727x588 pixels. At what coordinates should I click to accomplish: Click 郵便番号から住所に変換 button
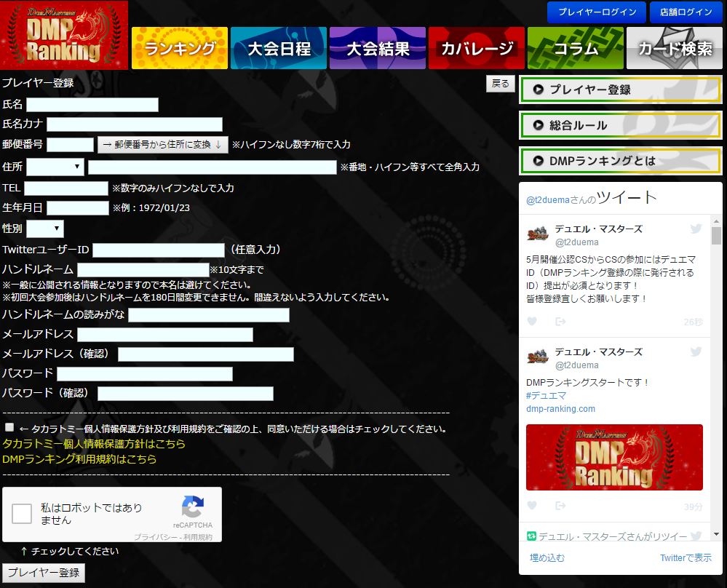click(x=163, y=145)
